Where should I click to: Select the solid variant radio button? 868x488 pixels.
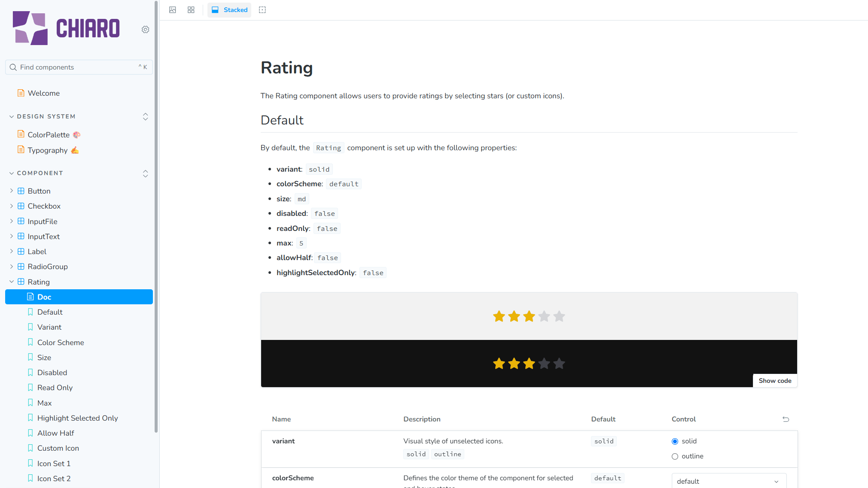click(674, 441)
